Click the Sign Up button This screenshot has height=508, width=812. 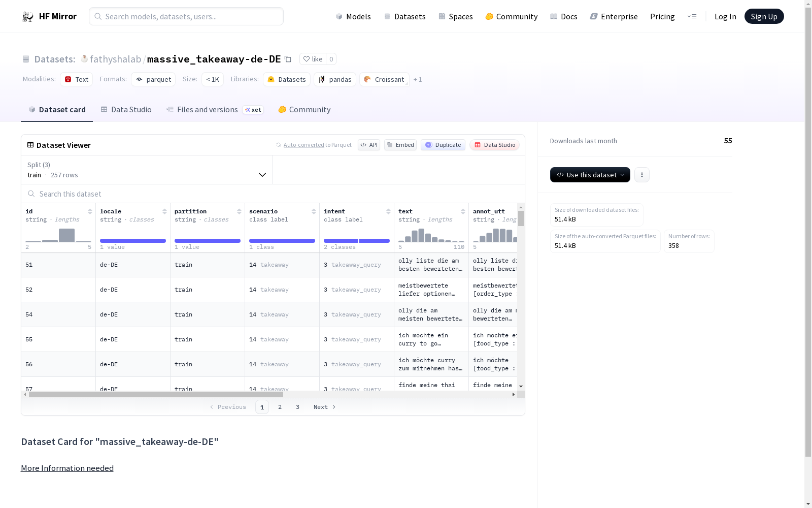764,16
